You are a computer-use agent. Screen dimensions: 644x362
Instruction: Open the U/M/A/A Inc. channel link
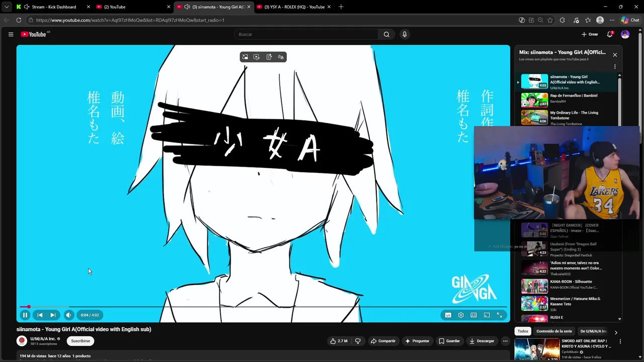[43, 339]
